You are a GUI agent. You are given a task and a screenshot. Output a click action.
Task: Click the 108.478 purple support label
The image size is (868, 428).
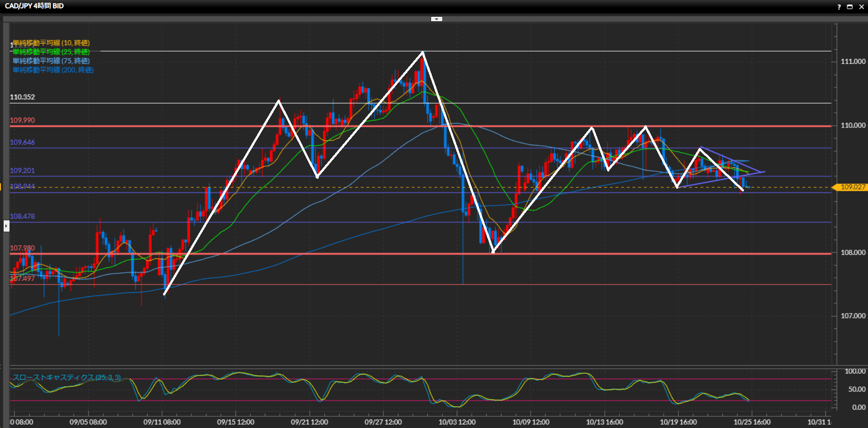[23, 216]
